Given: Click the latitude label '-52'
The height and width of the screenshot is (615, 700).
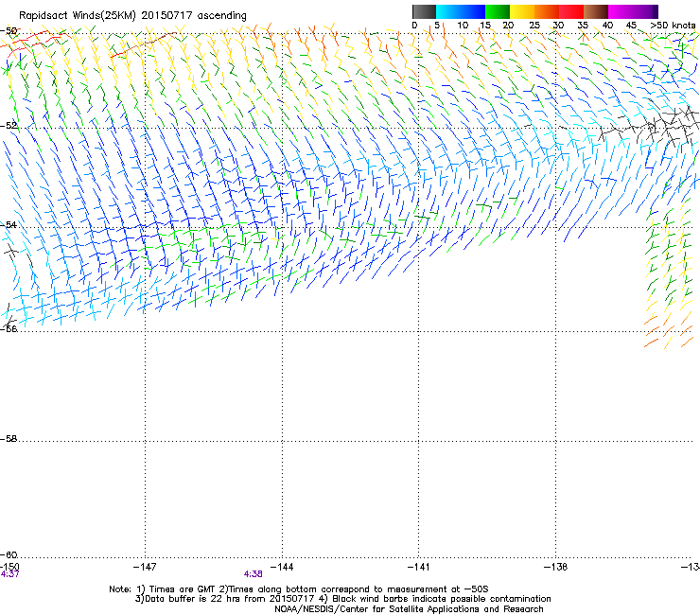Looking at the screenshot, I should [x=9, y=126].
